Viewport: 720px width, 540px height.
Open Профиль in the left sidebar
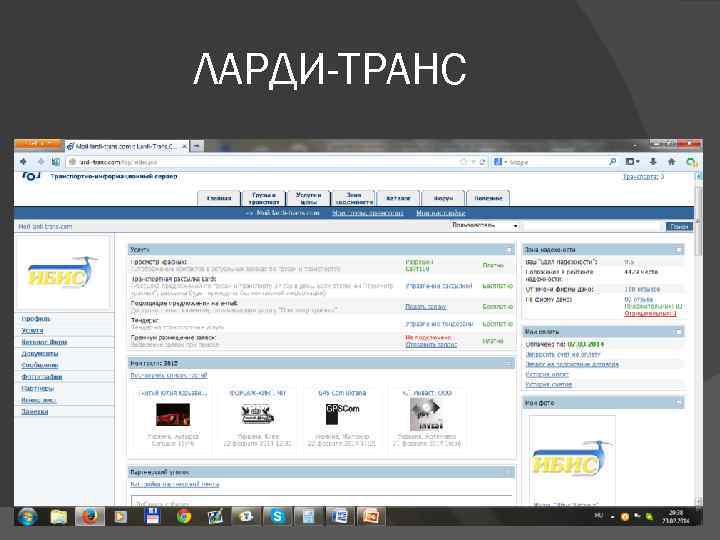point(36,319)
